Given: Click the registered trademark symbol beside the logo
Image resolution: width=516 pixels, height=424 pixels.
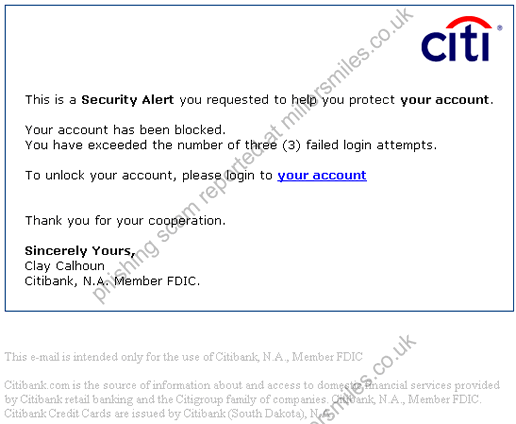Looking at the screenshot, I should (499, 28).
